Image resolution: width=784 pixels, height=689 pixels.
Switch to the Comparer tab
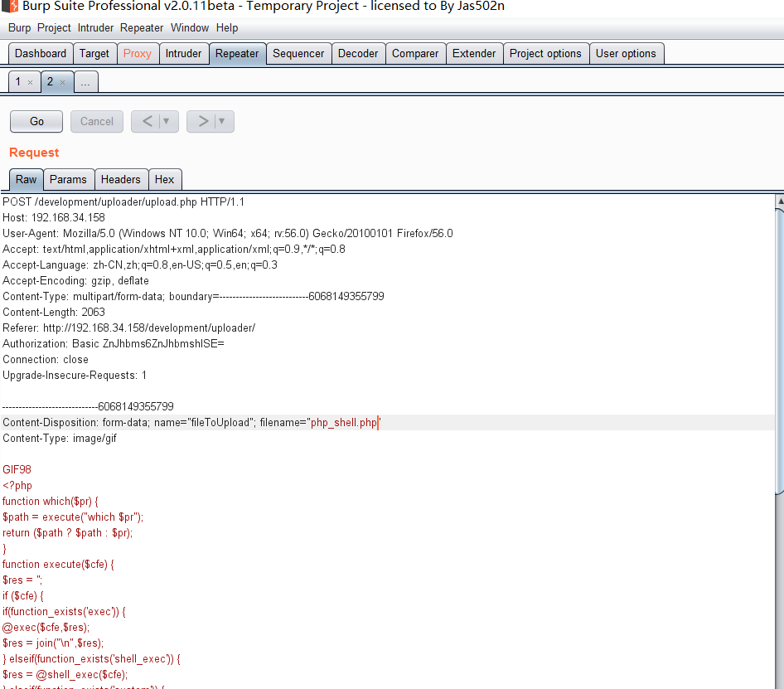click(x=415, y=54)
